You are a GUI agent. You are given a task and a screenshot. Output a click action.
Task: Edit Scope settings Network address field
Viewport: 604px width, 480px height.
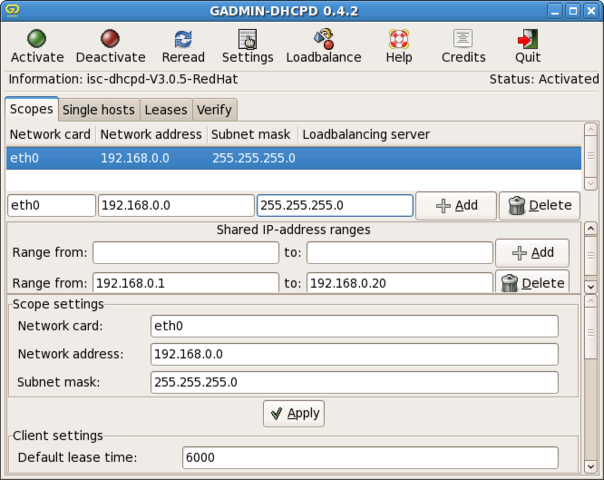[x=354, y=354]
